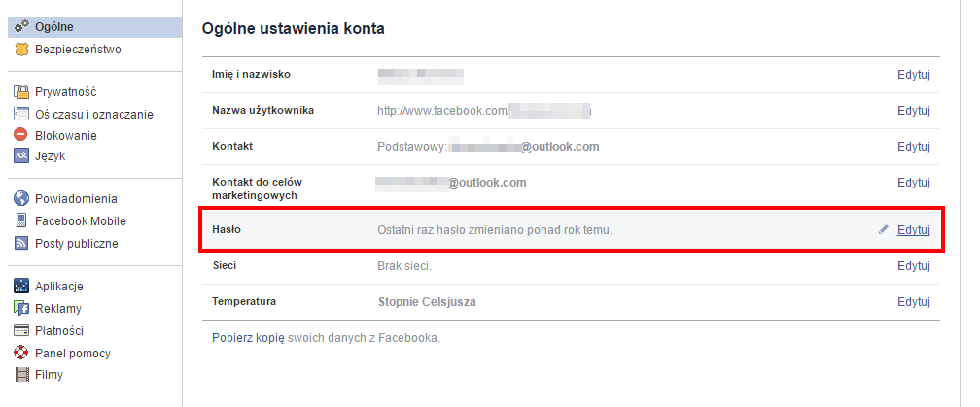
Task: Click 'Ostatni raz hasło zmieniano' text
Action: click(494, 230)
